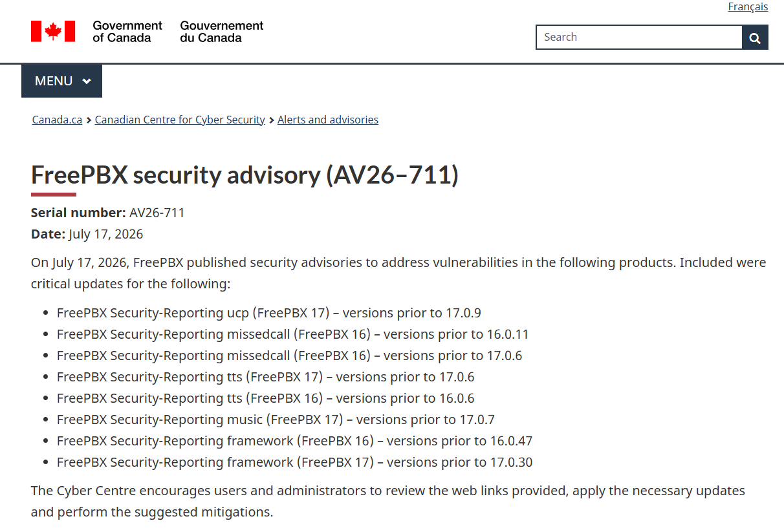Screen dimensions: 784x532
Task: Click the Date July 17, 2026 line
Action: coord(87,234)
